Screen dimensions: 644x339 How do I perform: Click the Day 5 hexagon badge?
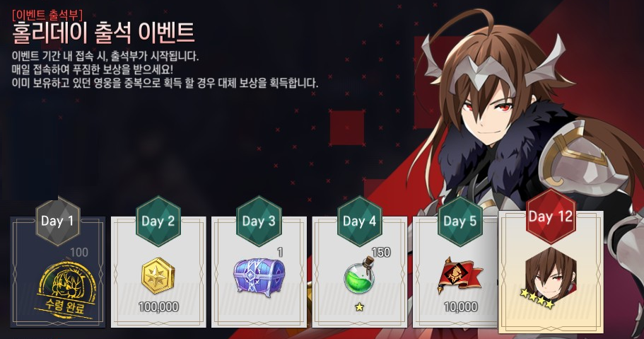tap(460, 222)
